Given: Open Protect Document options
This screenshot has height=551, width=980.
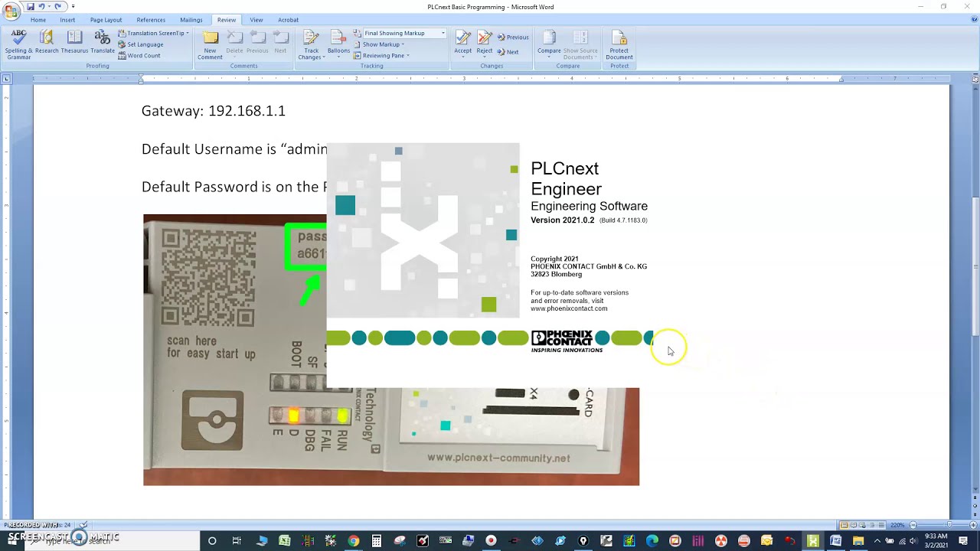Looking at the screenshot, I should [x=619, y=45].
